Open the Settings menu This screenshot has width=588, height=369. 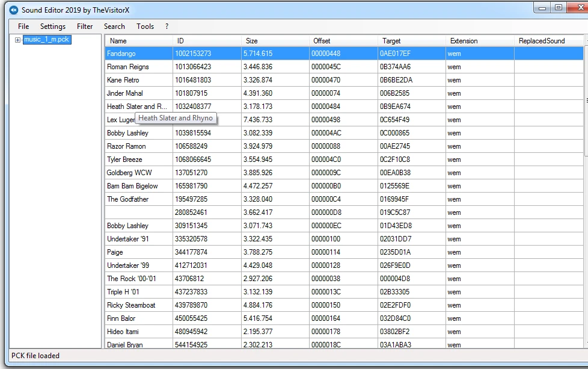[53, 26]
